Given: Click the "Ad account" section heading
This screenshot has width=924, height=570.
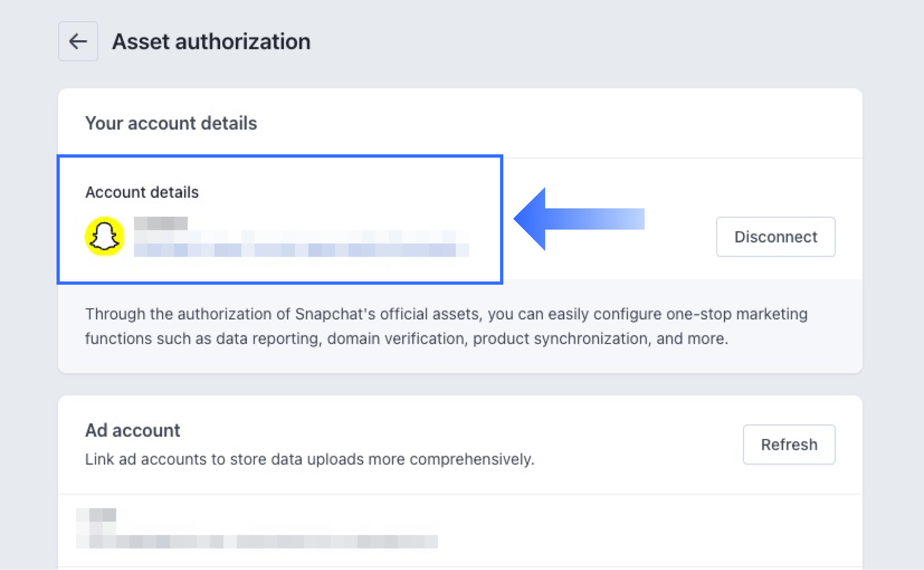Looking at the screenshot, I should click(x=132, y=430).
